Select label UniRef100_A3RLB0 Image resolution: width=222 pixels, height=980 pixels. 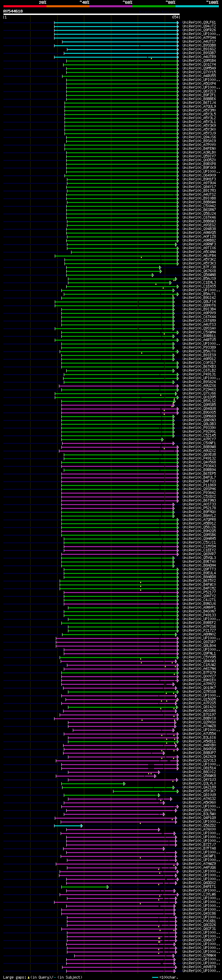199,153
